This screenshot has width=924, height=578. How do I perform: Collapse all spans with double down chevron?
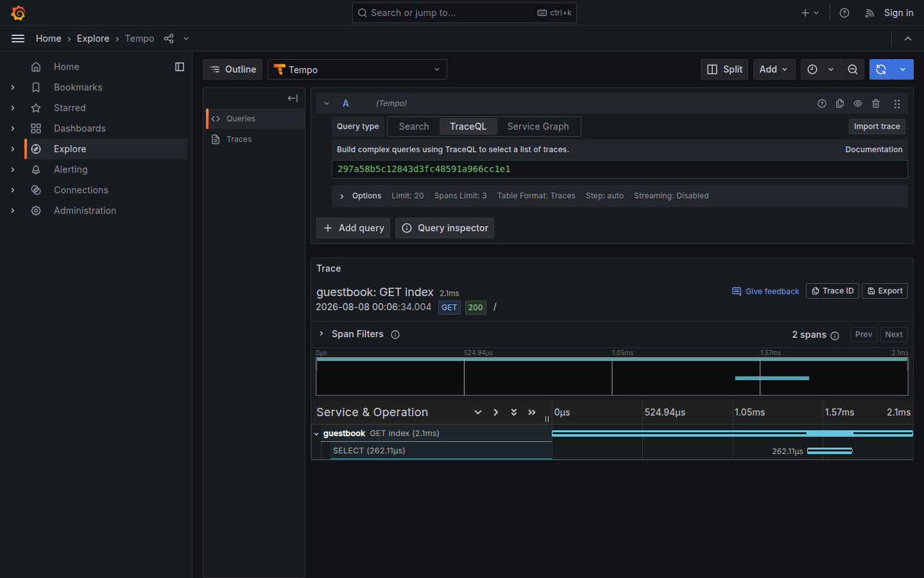[x=514, y=412]
